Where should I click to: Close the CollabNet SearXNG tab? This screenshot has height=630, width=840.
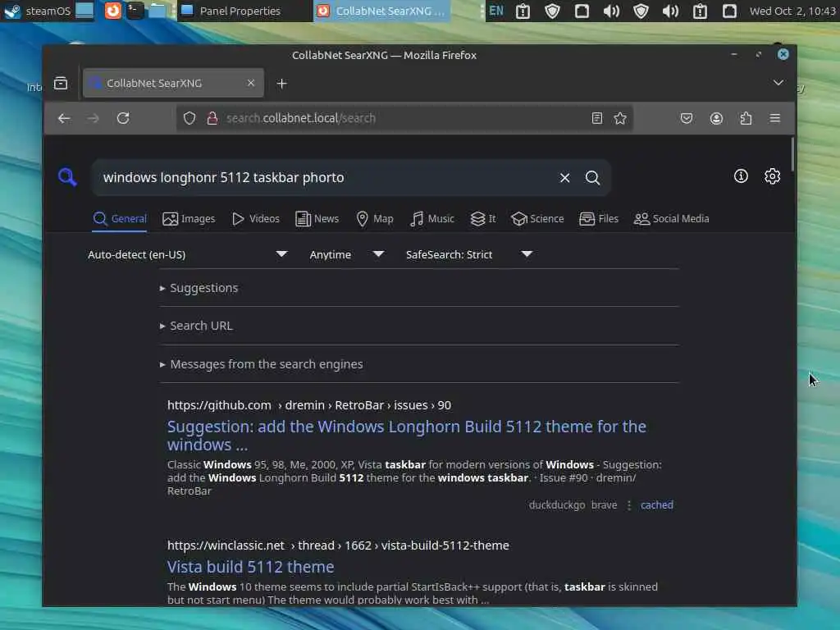click(251, 83)
